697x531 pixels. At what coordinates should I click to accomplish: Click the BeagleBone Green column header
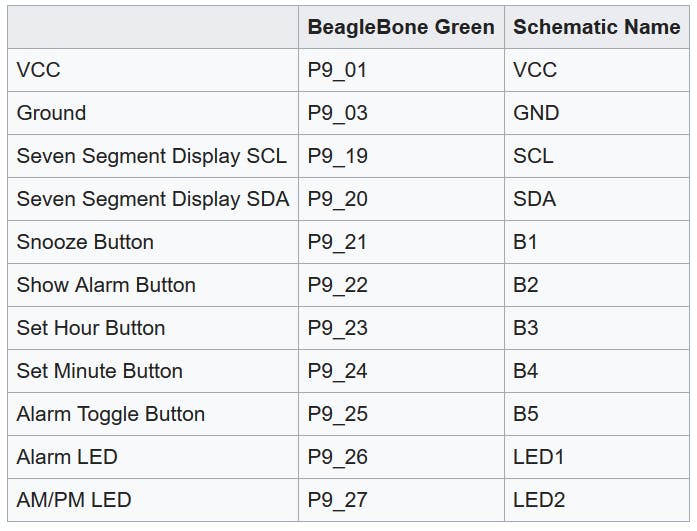click(x=401, y=27)
